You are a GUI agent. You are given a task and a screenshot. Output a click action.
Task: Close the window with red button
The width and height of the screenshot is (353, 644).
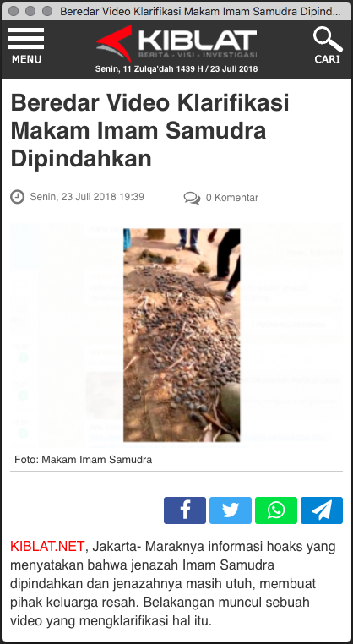click(14, 11)
